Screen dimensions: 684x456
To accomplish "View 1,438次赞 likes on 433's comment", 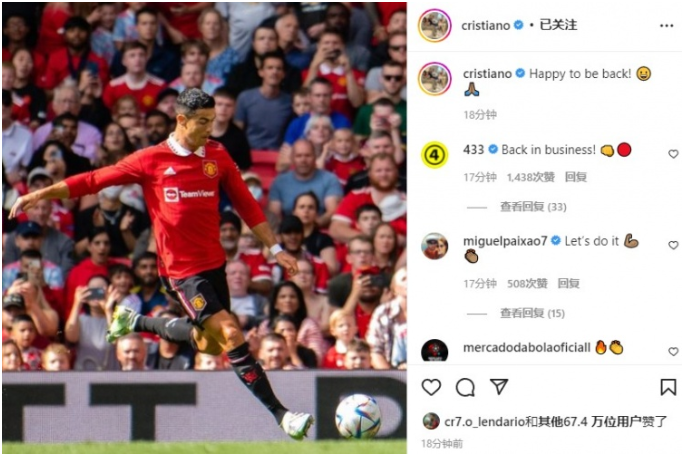I will [x=530, y=177].
